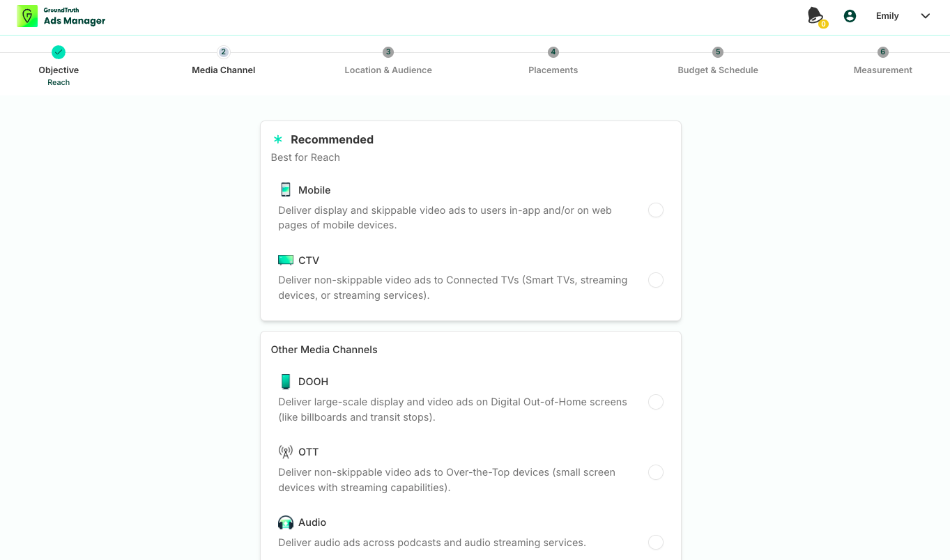The width and height of the screenshot is (950, 560).
Task: Click the Audio channel label
Action: click(312, 522)
